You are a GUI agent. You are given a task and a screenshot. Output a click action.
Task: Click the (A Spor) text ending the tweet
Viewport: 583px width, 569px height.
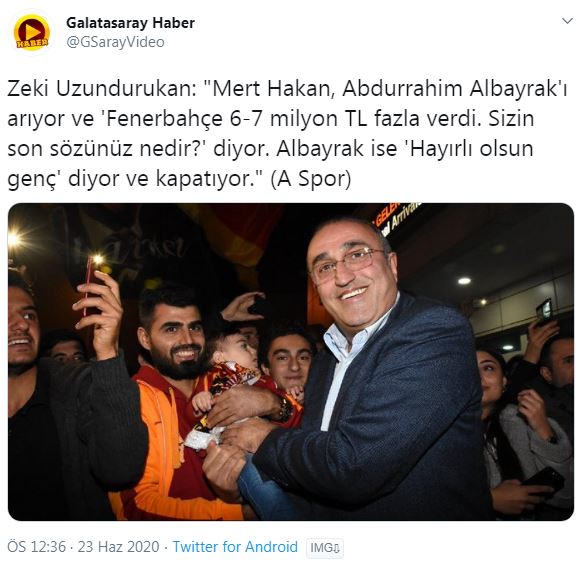pyautogui.click(x=311, y=179)
